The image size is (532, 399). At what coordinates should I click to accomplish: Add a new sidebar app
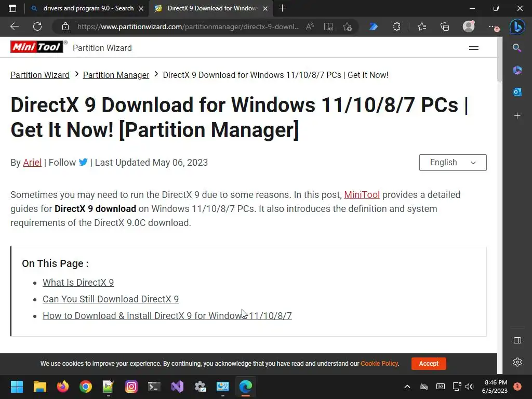coord(517,116)
